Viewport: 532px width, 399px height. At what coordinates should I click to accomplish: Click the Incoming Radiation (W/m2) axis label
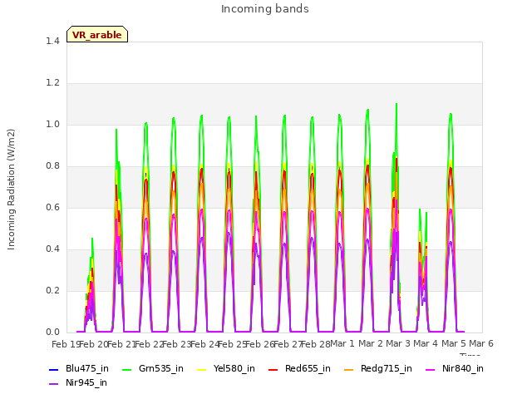11,190
